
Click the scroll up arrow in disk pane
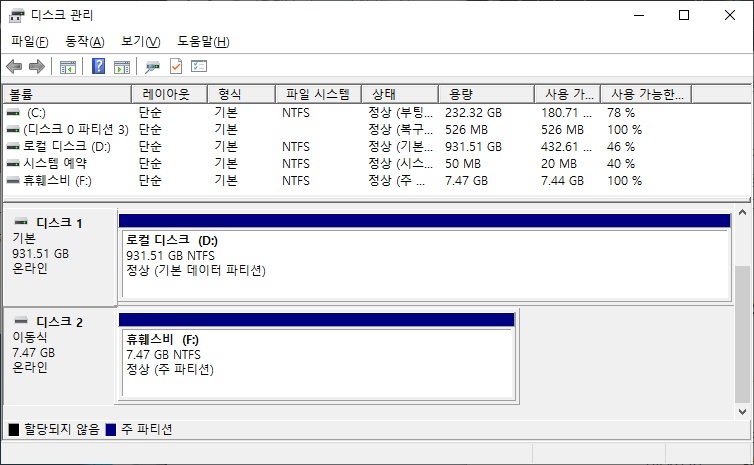(742, 212)
